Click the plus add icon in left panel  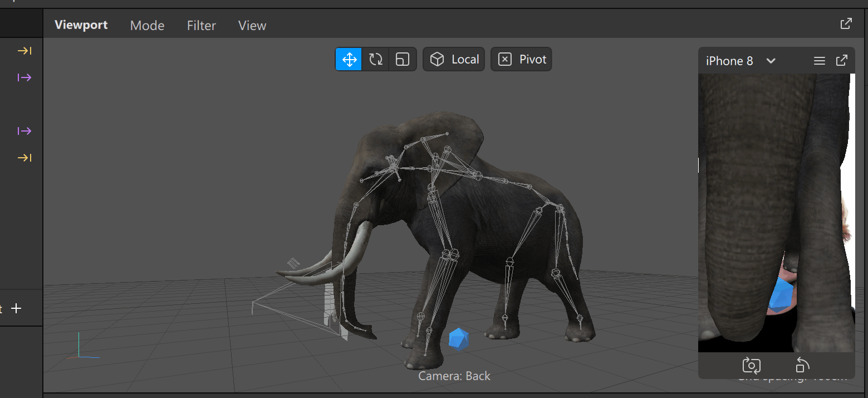click(x=17, y=308)
